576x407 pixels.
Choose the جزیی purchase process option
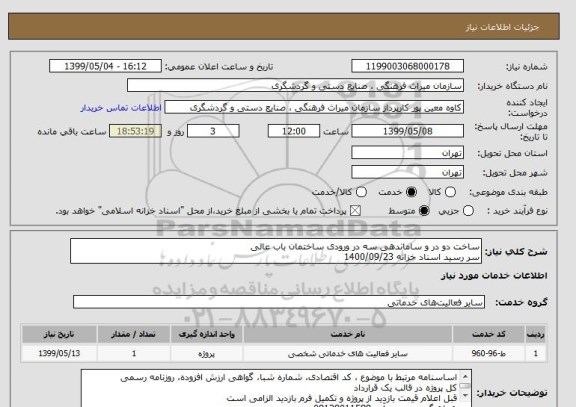click(x=468, y=211)
